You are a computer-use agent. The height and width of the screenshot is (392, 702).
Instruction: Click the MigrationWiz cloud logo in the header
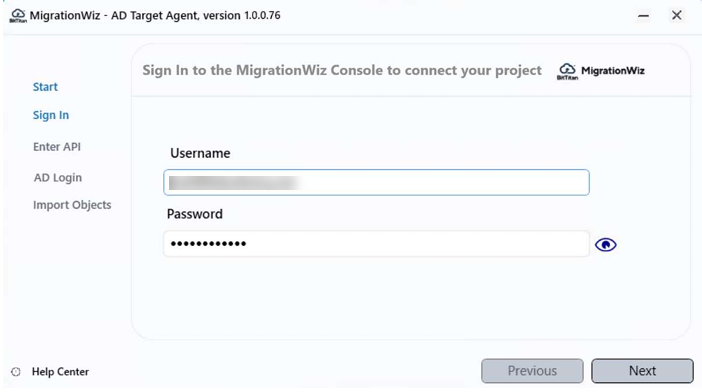click(567, 71)
